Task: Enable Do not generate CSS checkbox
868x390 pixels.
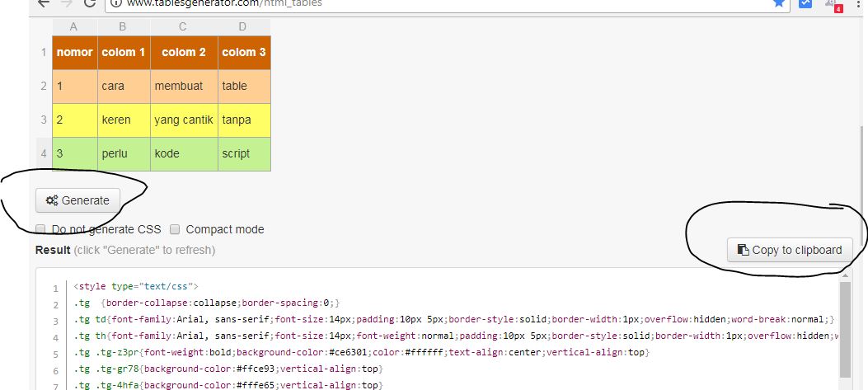Action: (x=40, y=229)
